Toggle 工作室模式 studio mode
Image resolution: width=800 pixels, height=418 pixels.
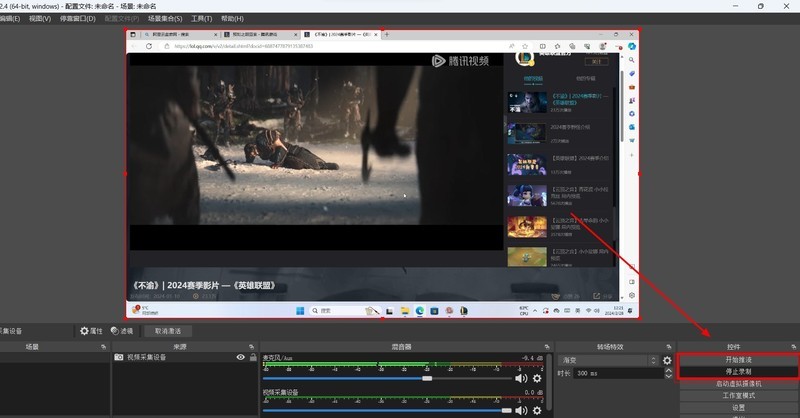click(x=738, y=396)
